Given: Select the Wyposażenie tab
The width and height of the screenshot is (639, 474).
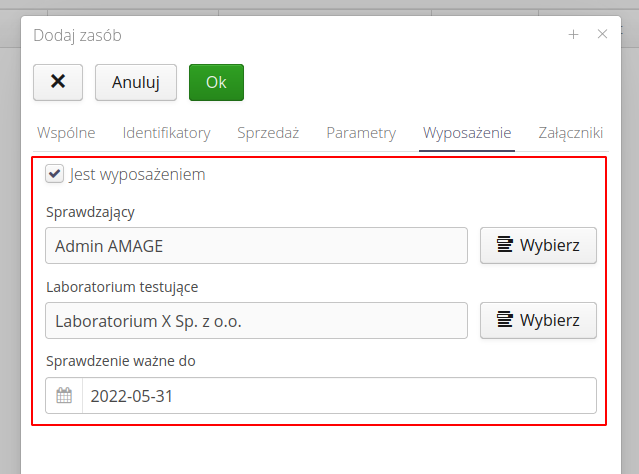Looking at the screenshot, I should (x=467, y=133).
